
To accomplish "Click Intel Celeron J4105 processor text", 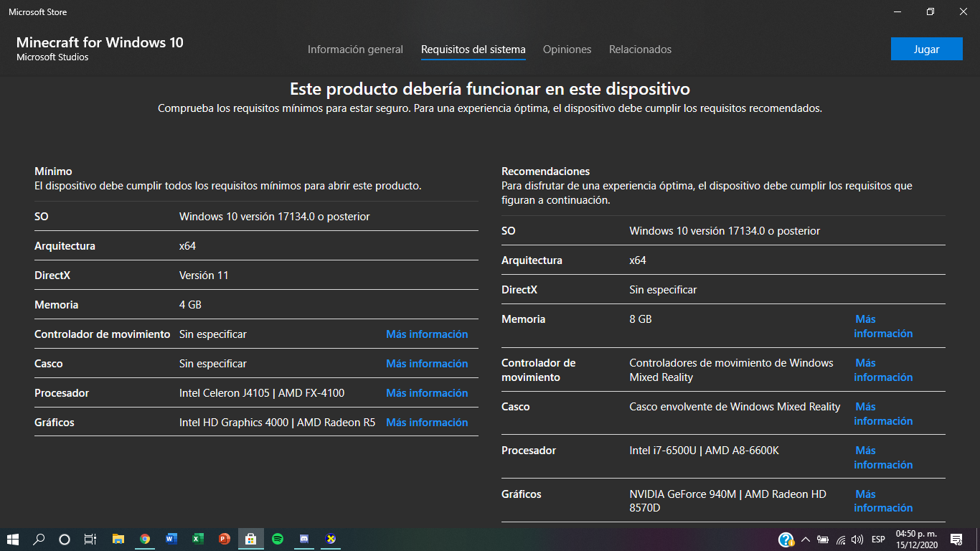I will click(225, 393).
